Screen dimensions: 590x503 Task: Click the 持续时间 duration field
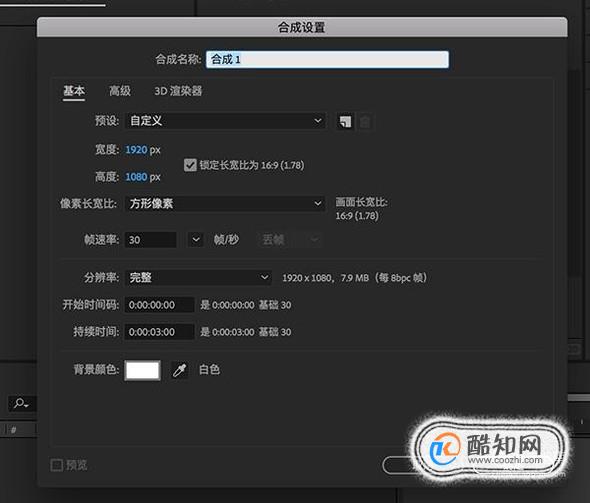point(160,332)
